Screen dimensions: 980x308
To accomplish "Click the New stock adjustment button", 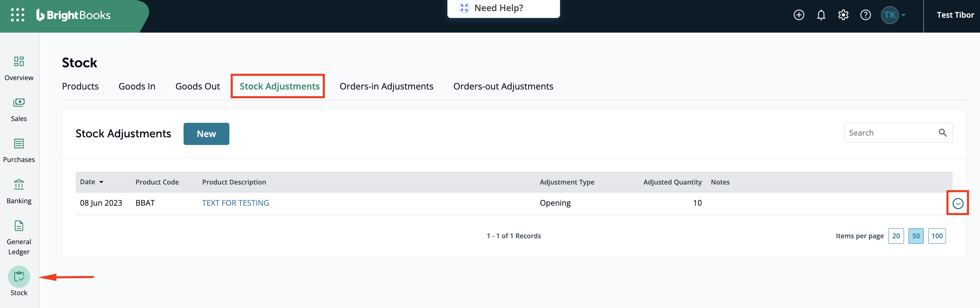I will coord(206,134).
